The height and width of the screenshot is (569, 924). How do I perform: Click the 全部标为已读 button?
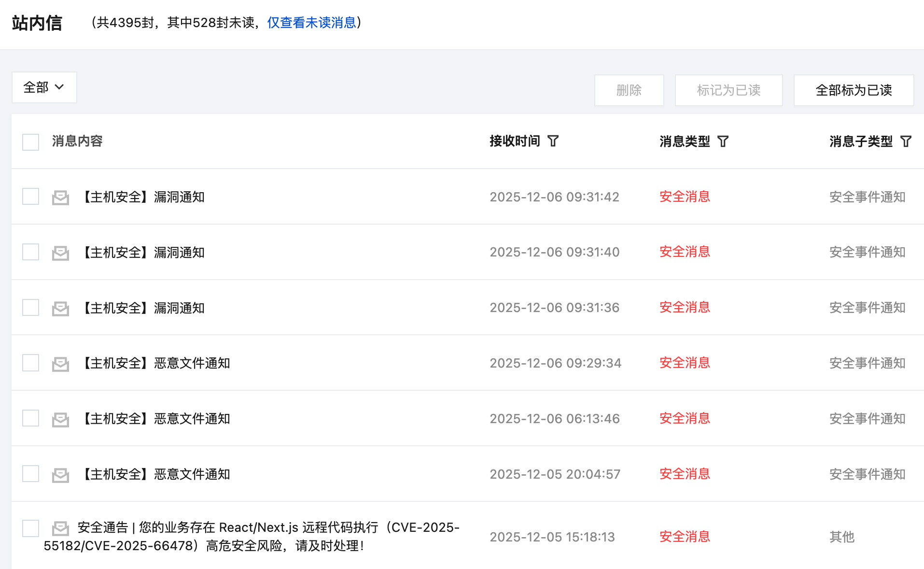point(853,90)
